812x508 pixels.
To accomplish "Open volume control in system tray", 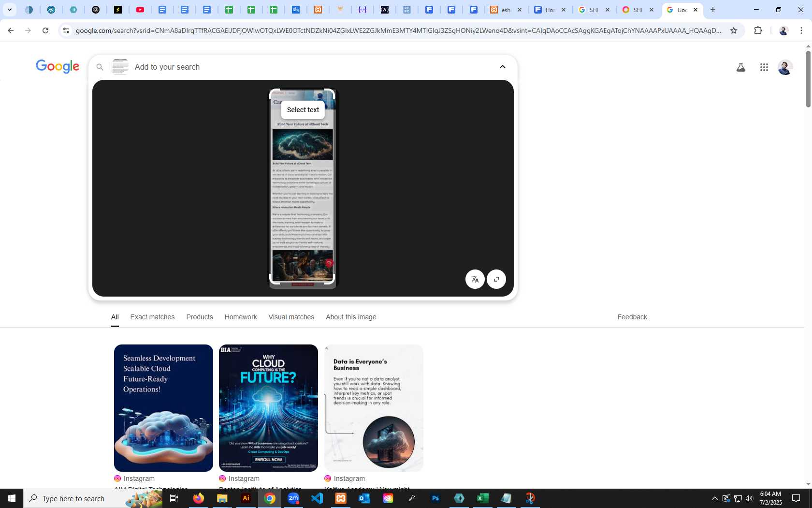I will [x=749, y=498].
